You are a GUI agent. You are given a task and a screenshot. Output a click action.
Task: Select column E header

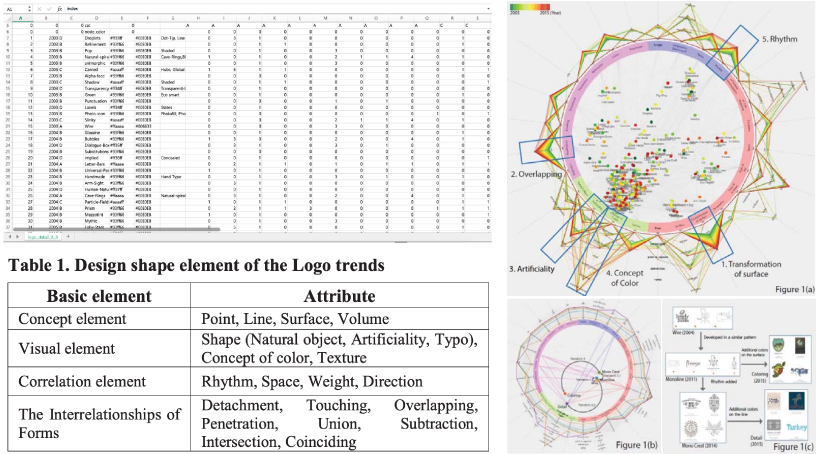(x=122, y=18)
